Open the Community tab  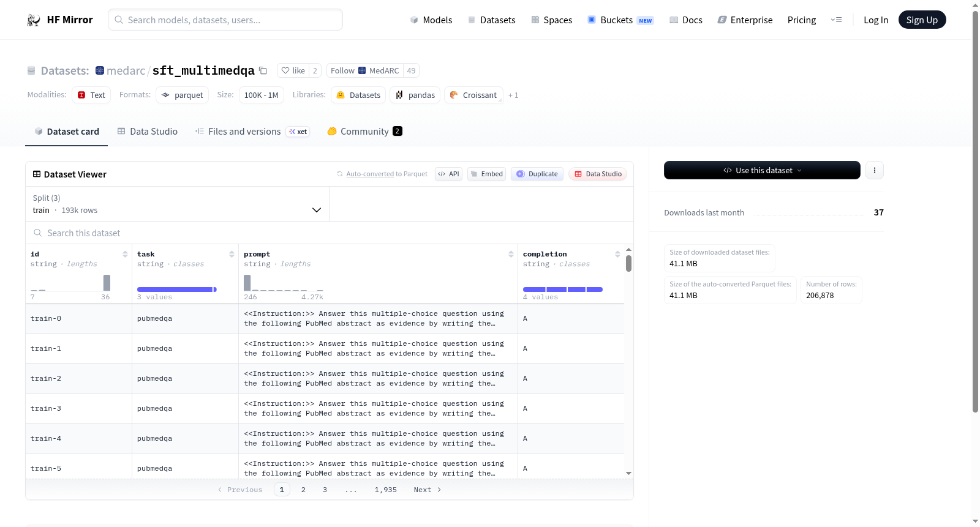click(x=364, y=132)
